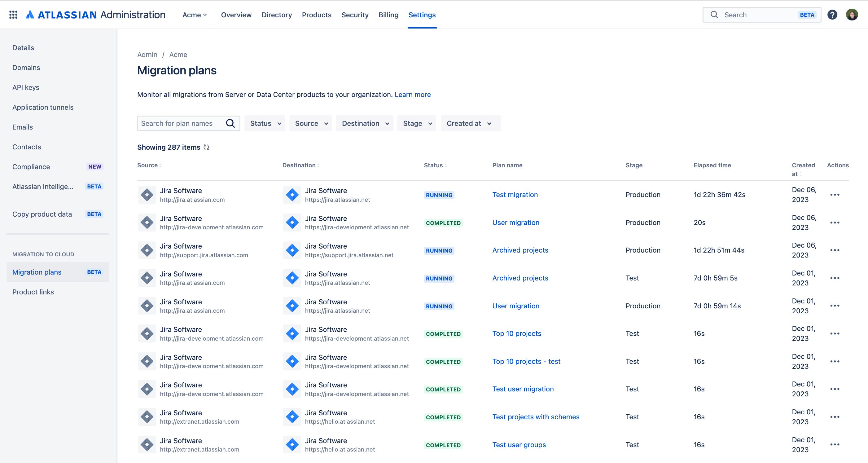The width and height of the screenshot is (868, 463).
Task: Click the Atlassian logo in the header
Action: pyautogui.click(x=30, y=15)
